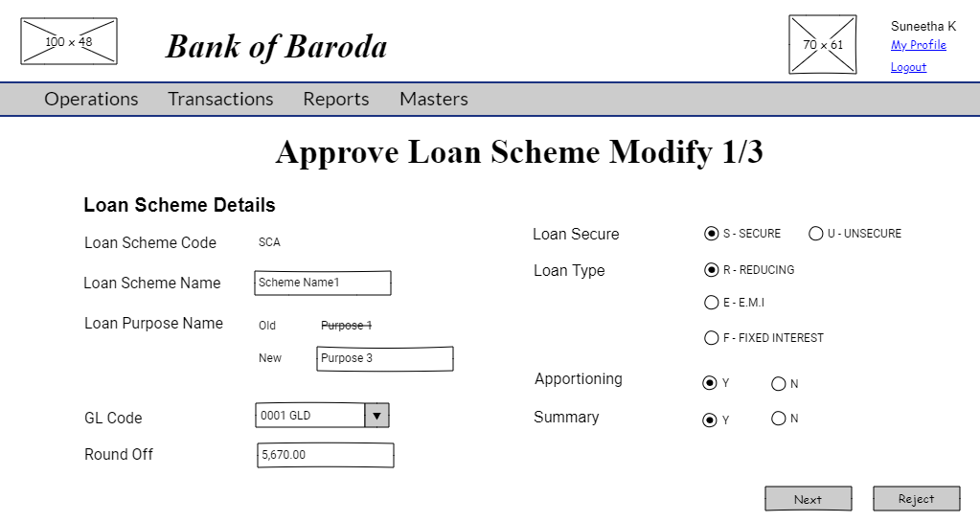Expand the 0001 GLD dropdown arrow
This screenshot has width=980, height=522.
(x=376, y=416)
